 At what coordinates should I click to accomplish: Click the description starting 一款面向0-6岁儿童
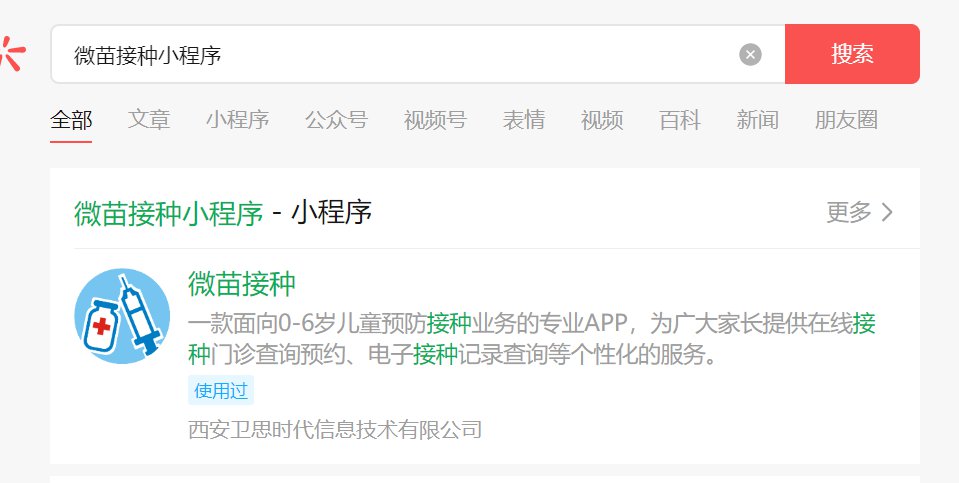click(x=531, y=339)
